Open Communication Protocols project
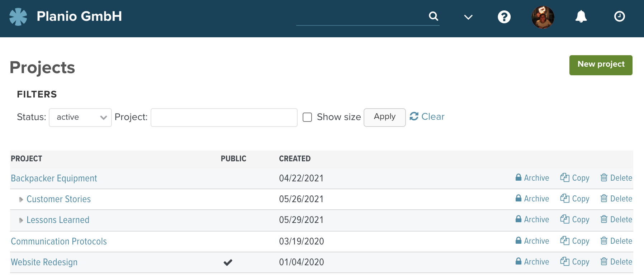This screenshot has height=276, width=644. (x=59, y=241)
